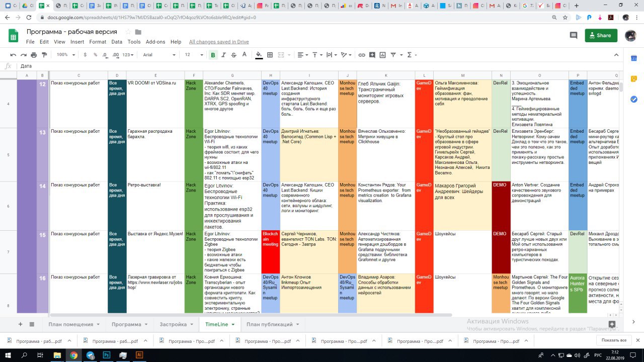This screenshot has height=362, width=644.
Task: Select the Paint format tool
Action: (x=44, y=55)
